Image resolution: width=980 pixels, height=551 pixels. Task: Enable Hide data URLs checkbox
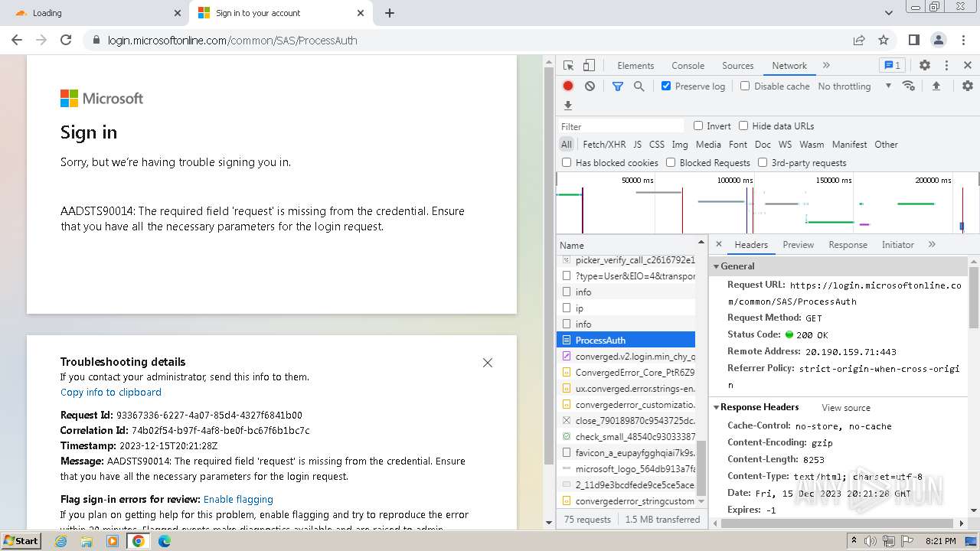[743, 126]
